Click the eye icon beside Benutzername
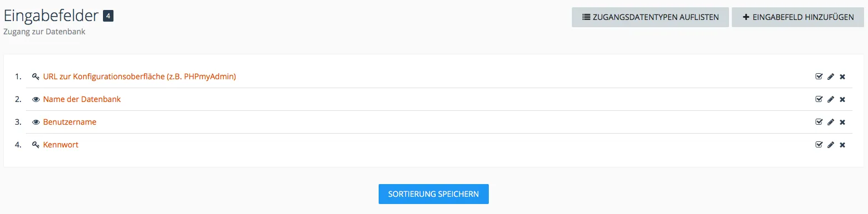Image resolution: width=868 pixels, height=214 pixels. (x=36, y=122)
